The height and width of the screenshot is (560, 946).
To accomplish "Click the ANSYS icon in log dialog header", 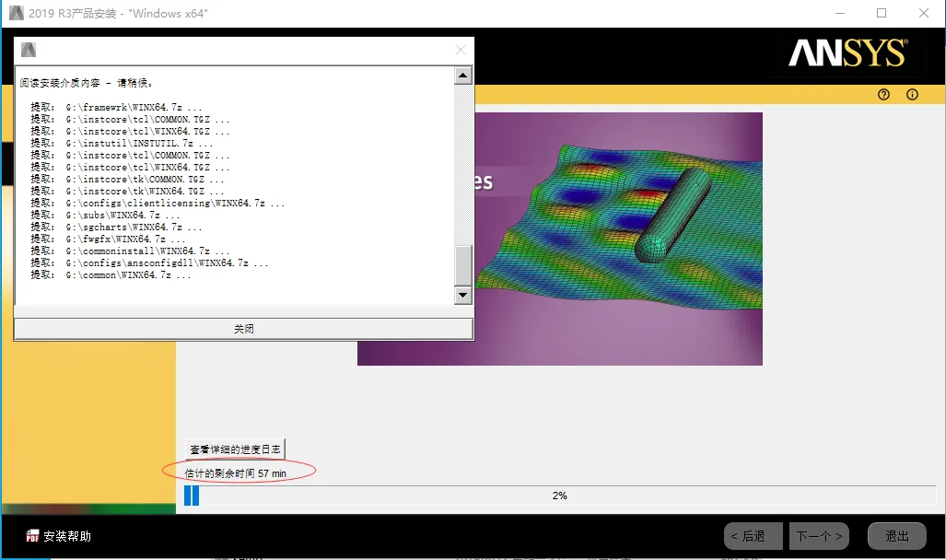I will tap(29, 50).
